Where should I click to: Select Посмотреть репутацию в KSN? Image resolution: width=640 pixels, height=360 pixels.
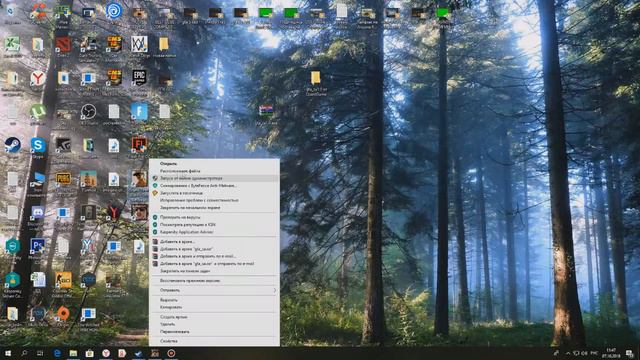pos(215,224)
